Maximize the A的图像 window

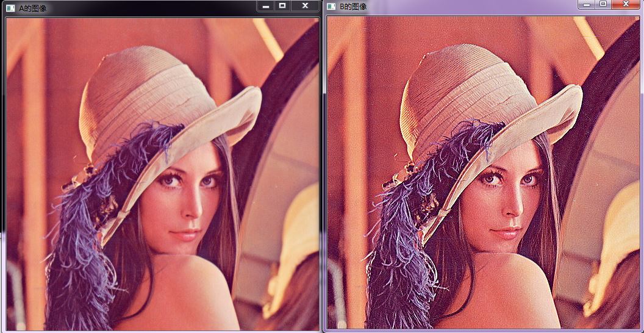[x=282, y=5]
